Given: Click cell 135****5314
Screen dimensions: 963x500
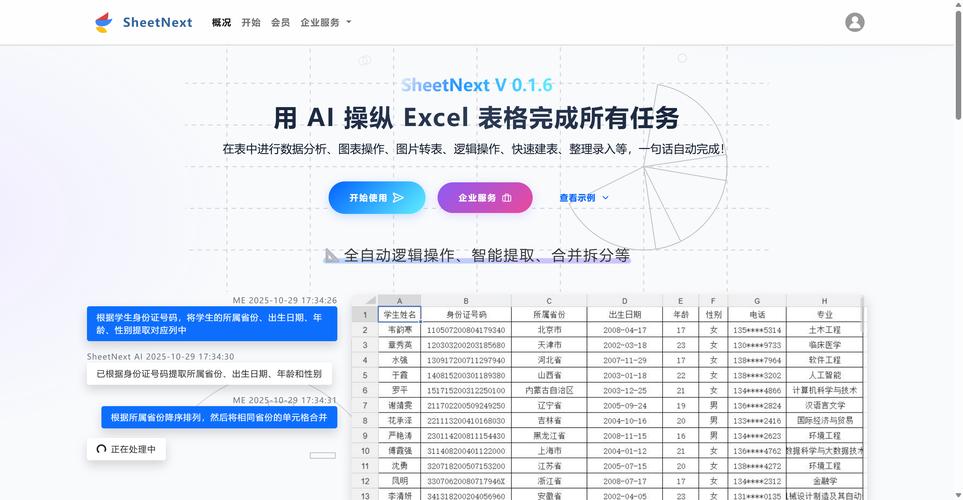Looking at the screenshot, I should pos(757,329).
